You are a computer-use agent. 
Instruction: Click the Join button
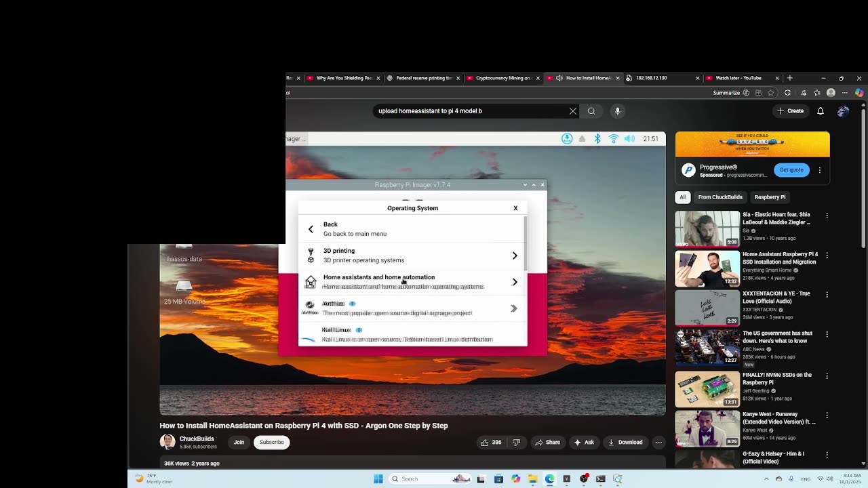point(239,443)
